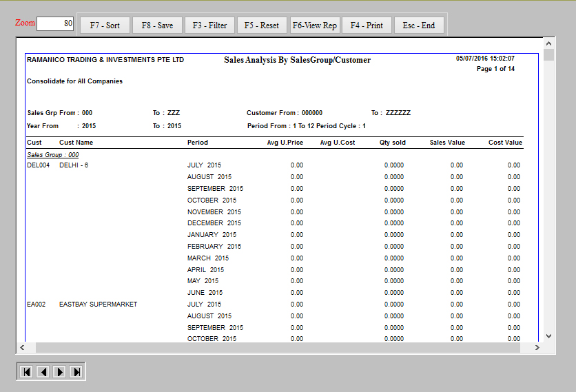The height and width of the screenshot is (392, 576).
Task: Click the horizontal scrollbar track
Action: (x=276, y=349)
